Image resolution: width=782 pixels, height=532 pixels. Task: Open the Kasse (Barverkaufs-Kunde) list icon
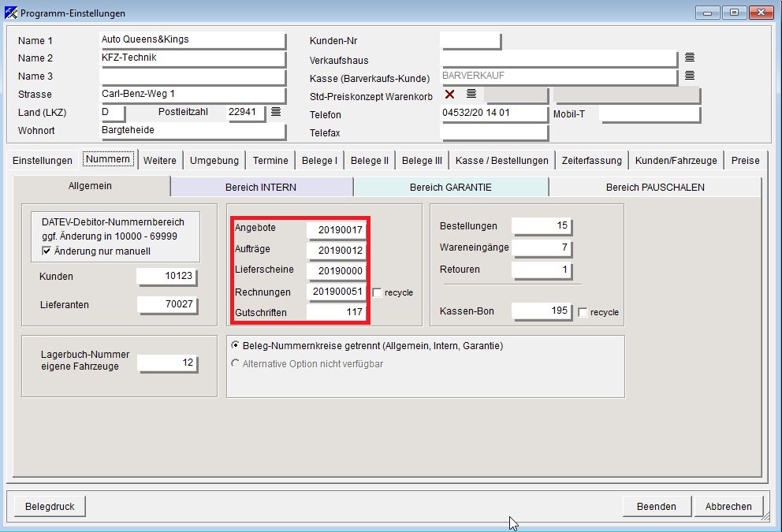689,76
